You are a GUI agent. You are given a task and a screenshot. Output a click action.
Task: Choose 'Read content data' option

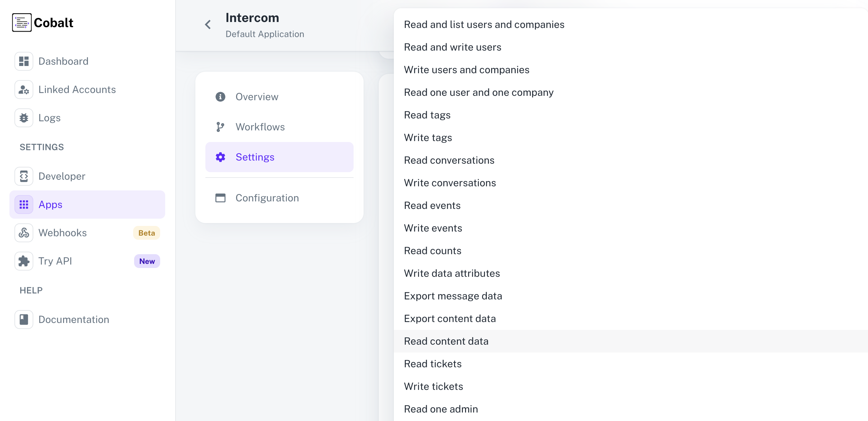(446, 341)
